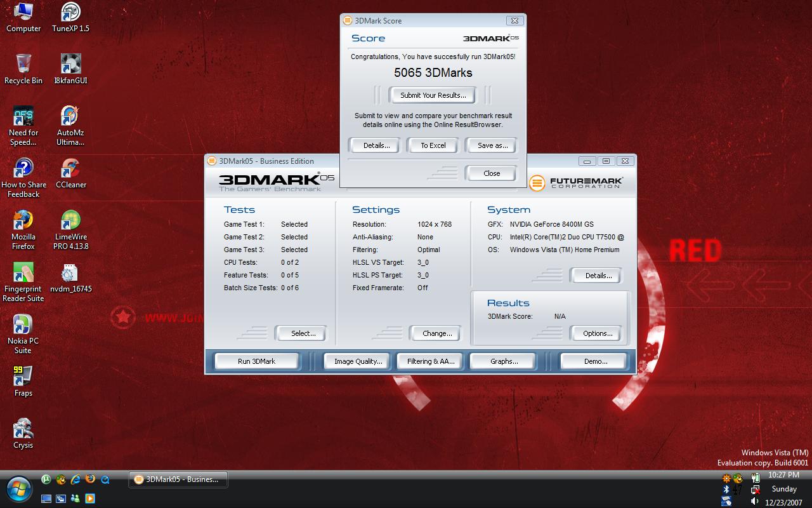Click the Firefox Quick Launch icon
The image size is (812, 508).
click(90, 479)
